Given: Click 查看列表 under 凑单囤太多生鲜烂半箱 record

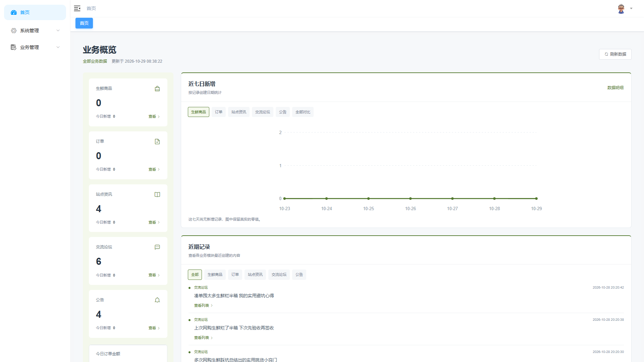Looking at the screenshot, I should click(203, 306).
